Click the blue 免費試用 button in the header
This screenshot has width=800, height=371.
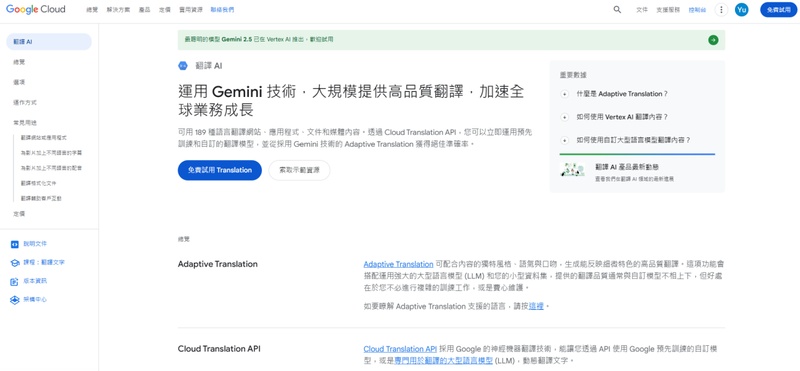779,10
